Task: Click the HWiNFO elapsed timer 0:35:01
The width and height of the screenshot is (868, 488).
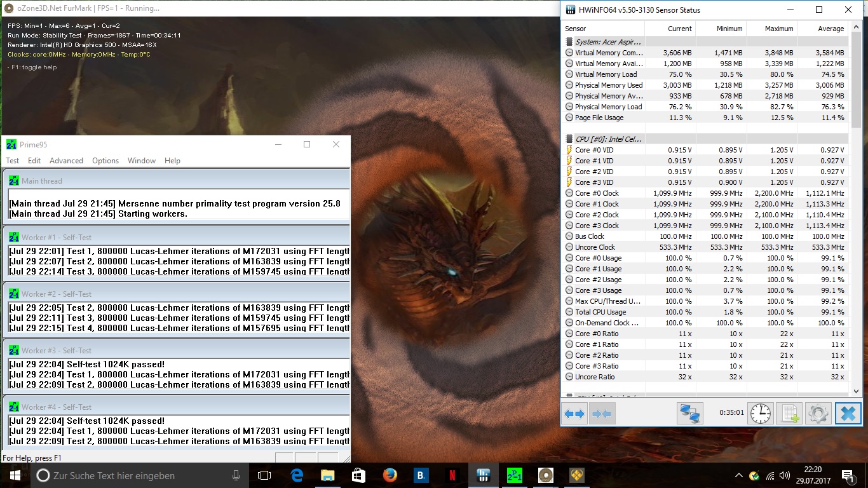Action: pos(731,412)
